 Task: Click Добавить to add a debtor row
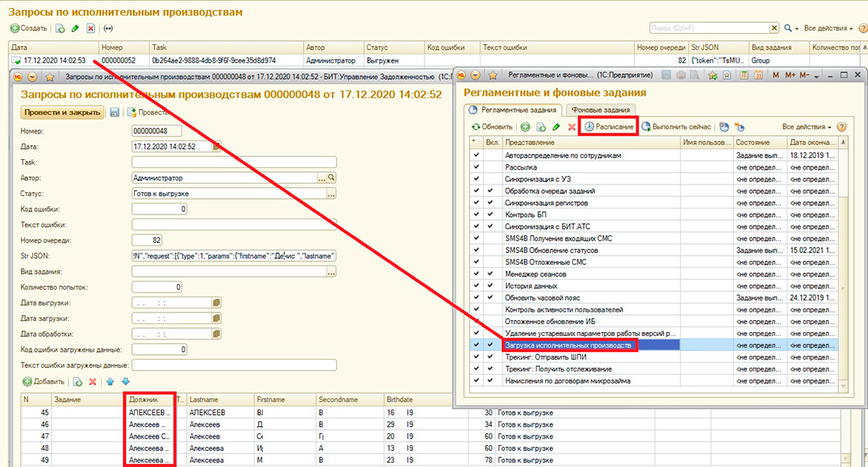pos(44,382)
